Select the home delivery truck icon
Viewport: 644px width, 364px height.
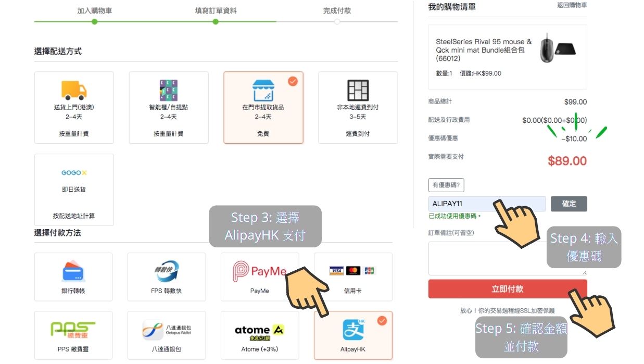[x=74, y=90]
